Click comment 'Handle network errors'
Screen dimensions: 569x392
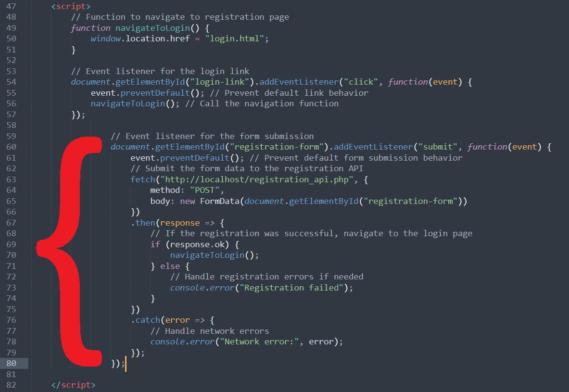point(210,331)
